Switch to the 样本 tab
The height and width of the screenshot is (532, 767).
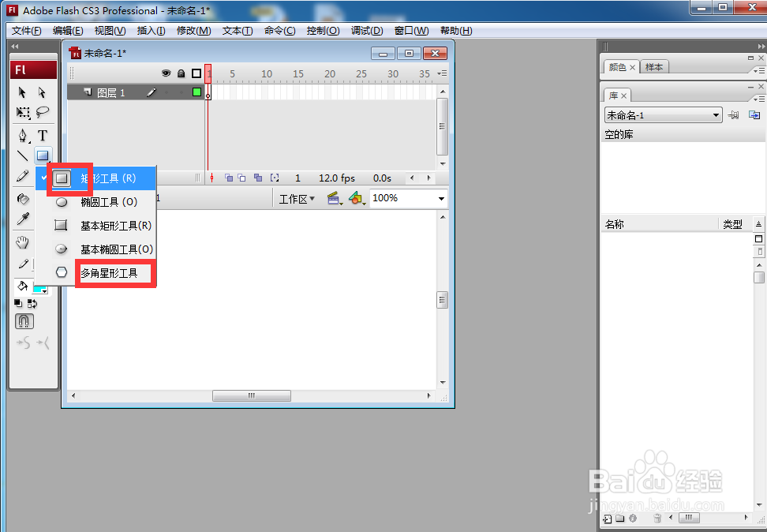(x=654, y=67)
